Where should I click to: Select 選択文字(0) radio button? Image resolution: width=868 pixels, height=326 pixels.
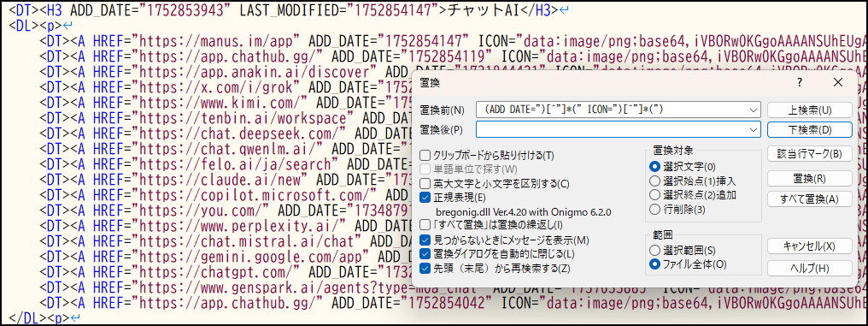coord(655,166)
